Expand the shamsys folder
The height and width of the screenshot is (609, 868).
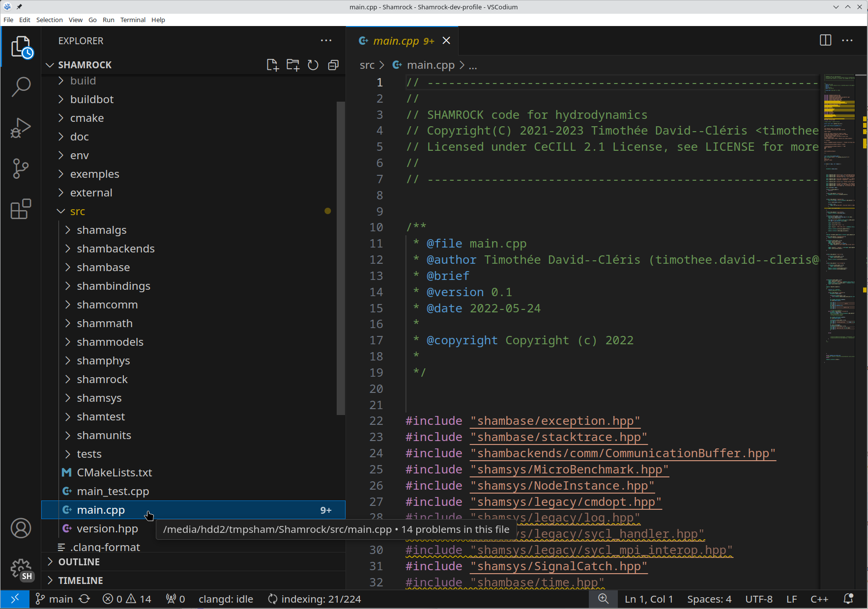pyautogui.click(x=194, y=398)
